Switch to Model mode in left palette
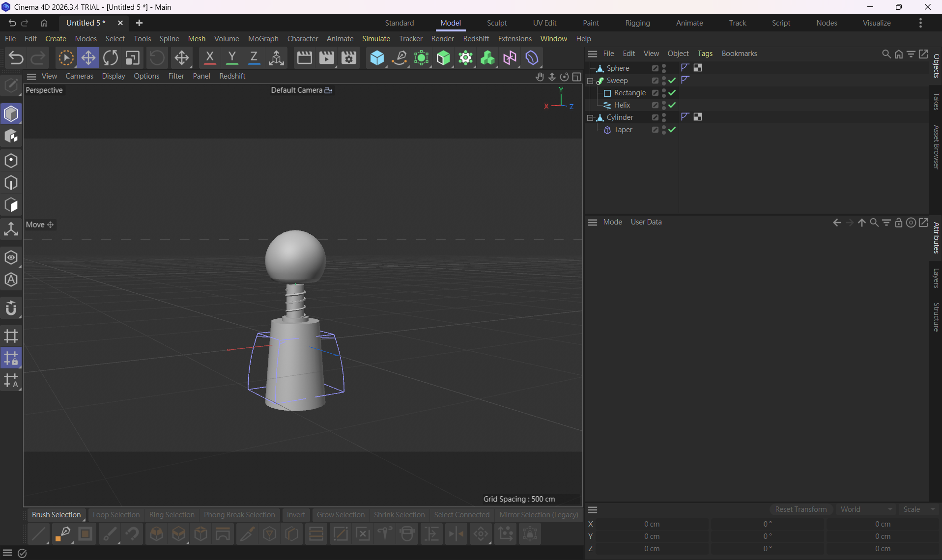The height and width of the screenshot is (560, 942). click(x=11, y=114)
